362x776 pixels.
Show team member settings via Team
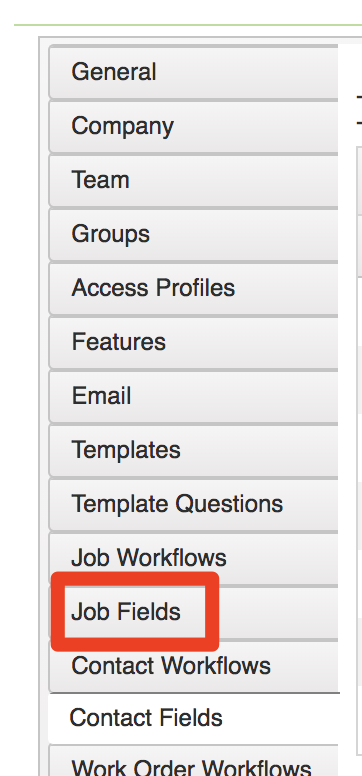194,180
